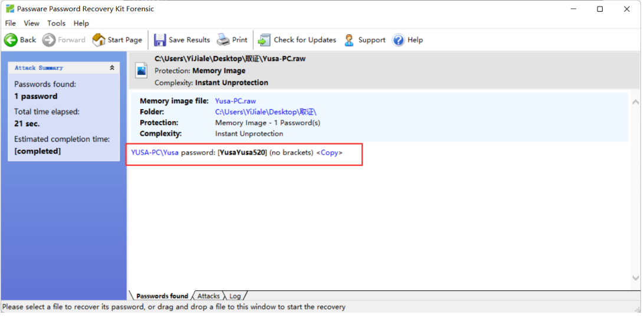Click the Check for Updates label

(305, 40)
